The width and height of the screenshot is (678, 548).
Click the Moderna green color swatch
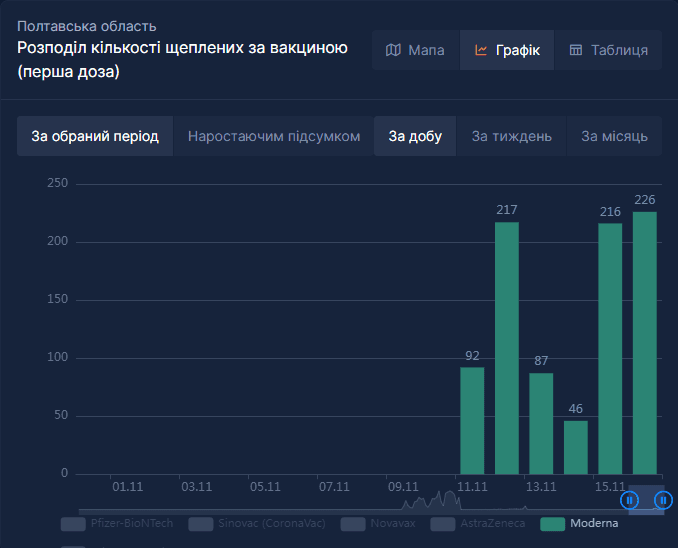click(x=553, y=524)
